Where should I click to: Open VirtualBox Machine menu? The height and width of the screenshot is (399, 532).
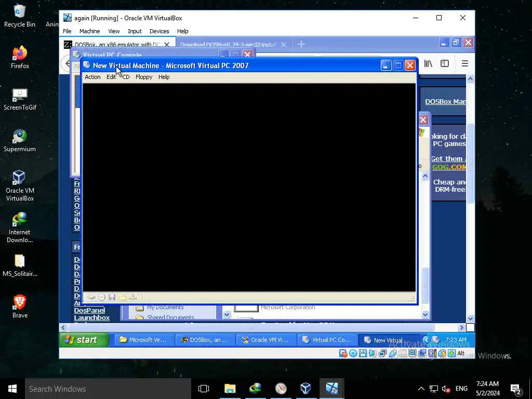point(89,31)
